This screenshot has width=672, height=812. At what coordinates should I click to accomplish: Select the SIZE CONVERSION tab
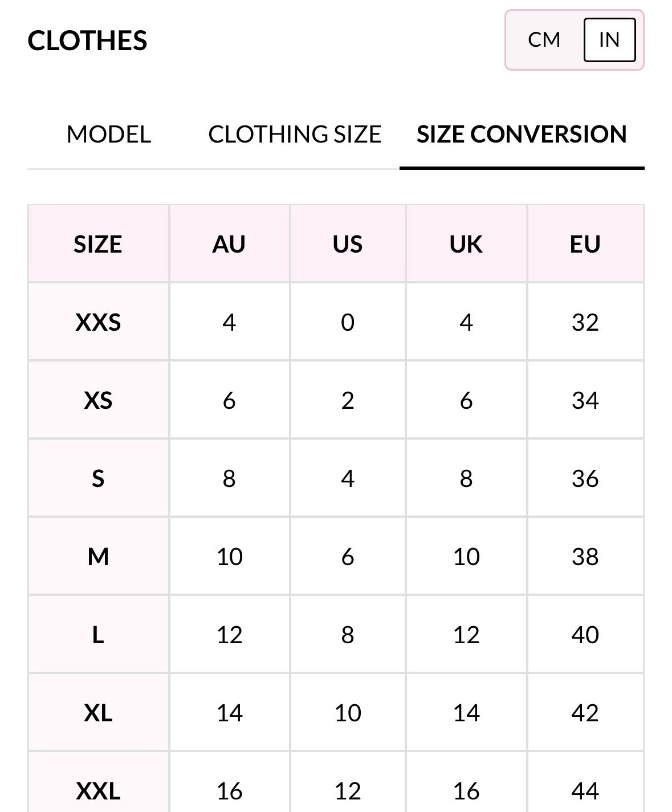522,135
